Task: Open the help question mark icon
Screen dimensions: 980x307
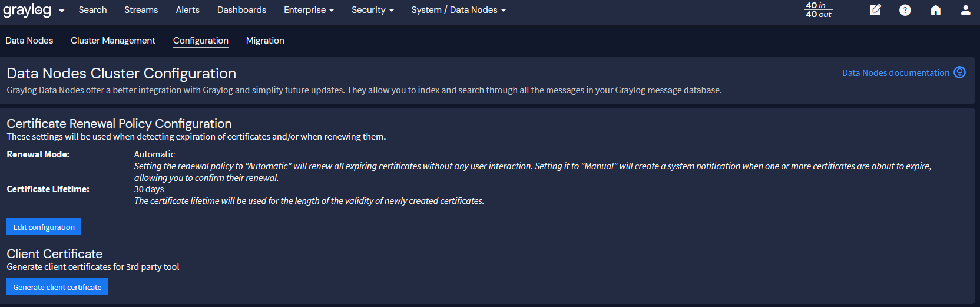Action: 905,10
